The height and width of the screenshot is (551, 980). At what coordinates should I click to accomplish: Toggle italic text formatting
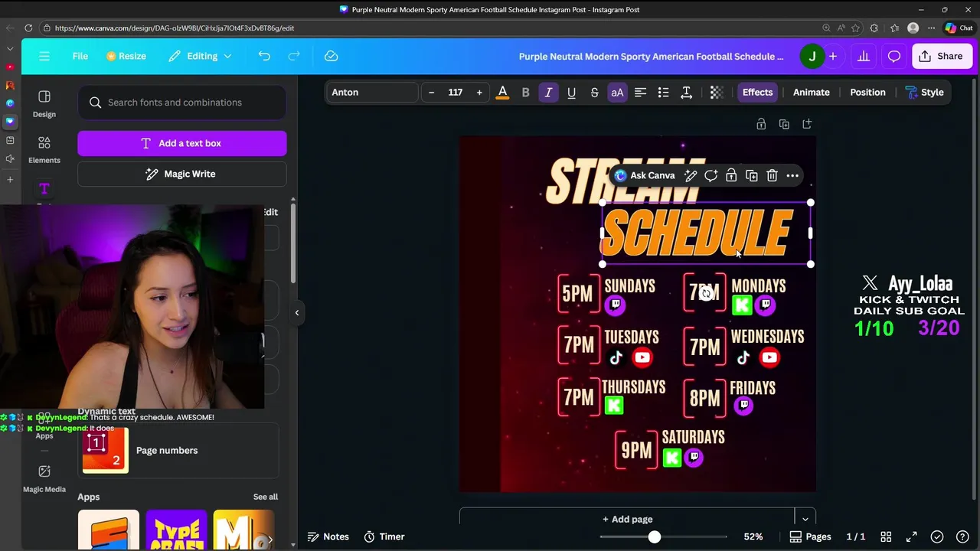click(548, 92)
